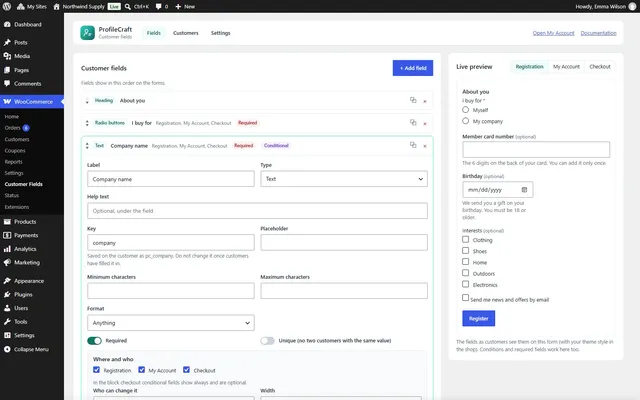Screen dimensions: 640x400
Task: Open the Ctrl+K search icon
Action: 128,7
